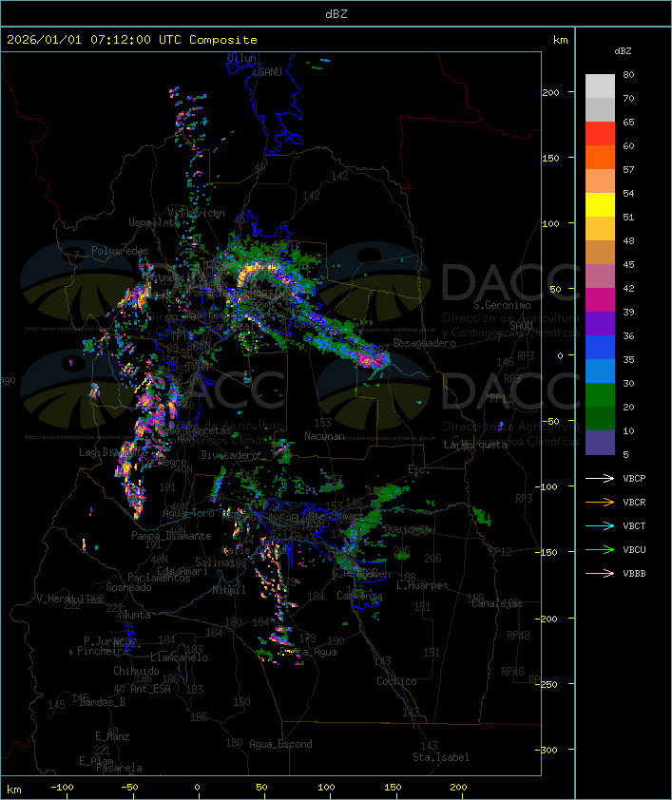Select the light blue 35–30 dBZ swatch
The width and height of the screenshot is (672, 800).
(x=600, y=371)
